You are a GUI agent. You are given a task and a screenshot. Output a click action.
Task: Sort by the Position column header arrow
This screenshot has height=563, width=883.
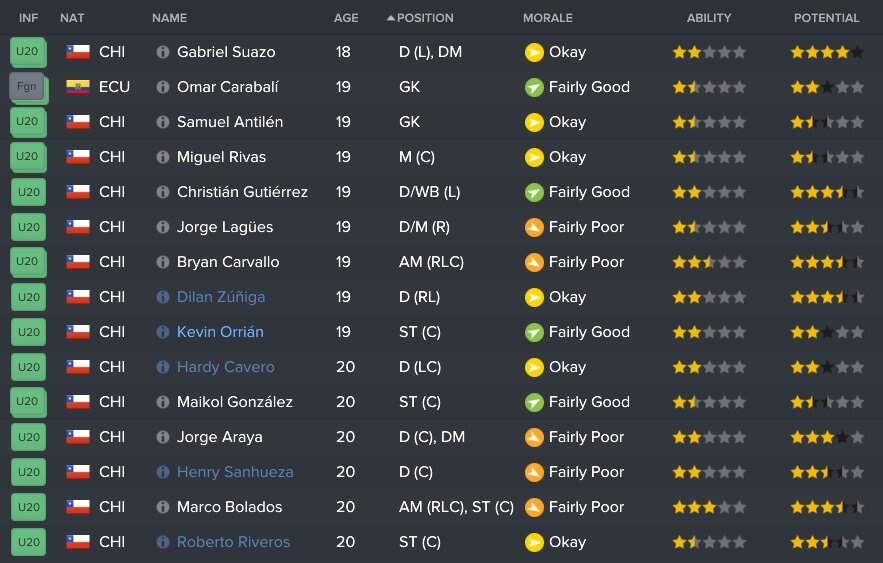point(391,18)
